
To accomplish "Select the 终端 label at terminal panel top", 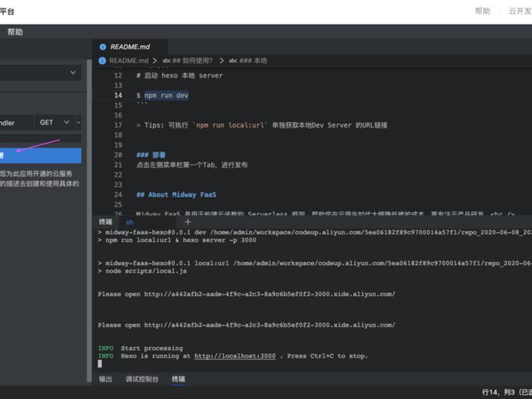I will click(x=106, y=222).
